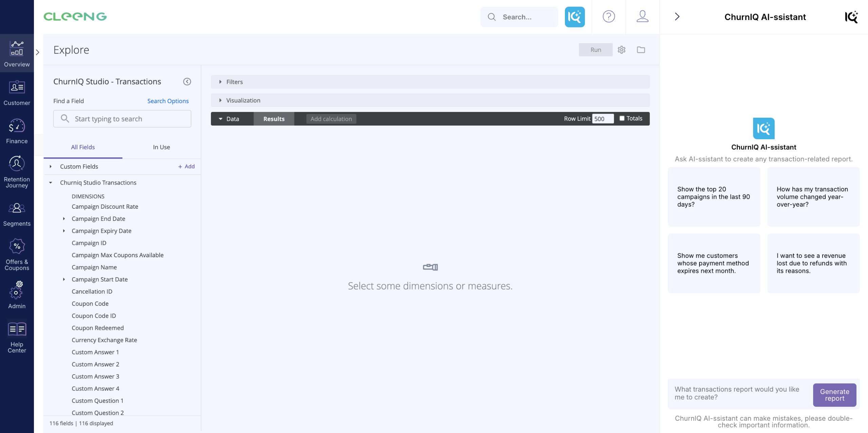Open the Retention Journey sidebar section

17,172
